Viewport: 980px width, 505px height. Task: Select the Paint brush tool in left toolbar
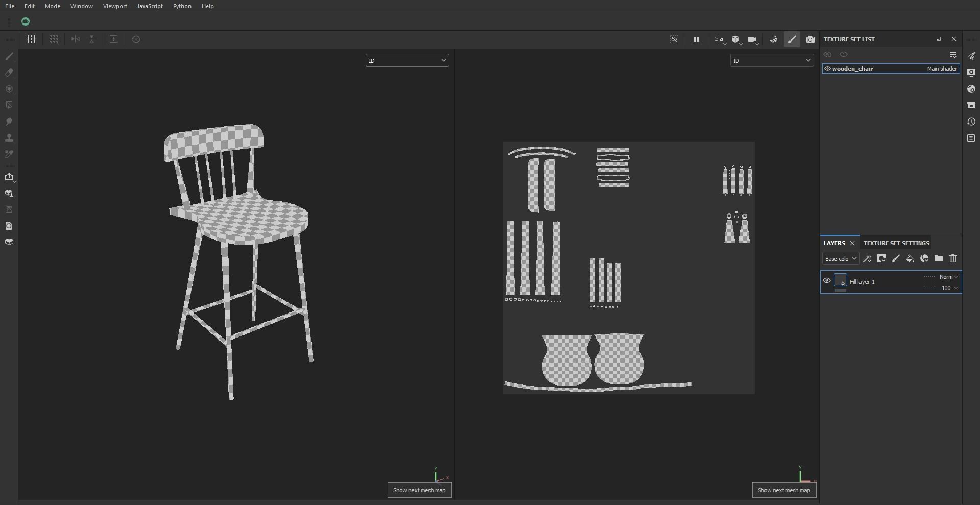click(9, 56)
